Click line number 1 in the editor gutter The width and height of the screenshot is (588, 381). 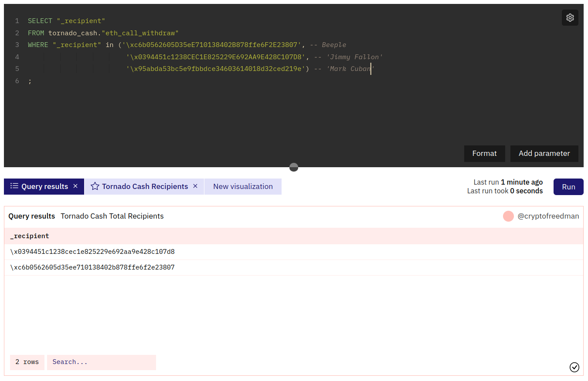pos(17,21)
